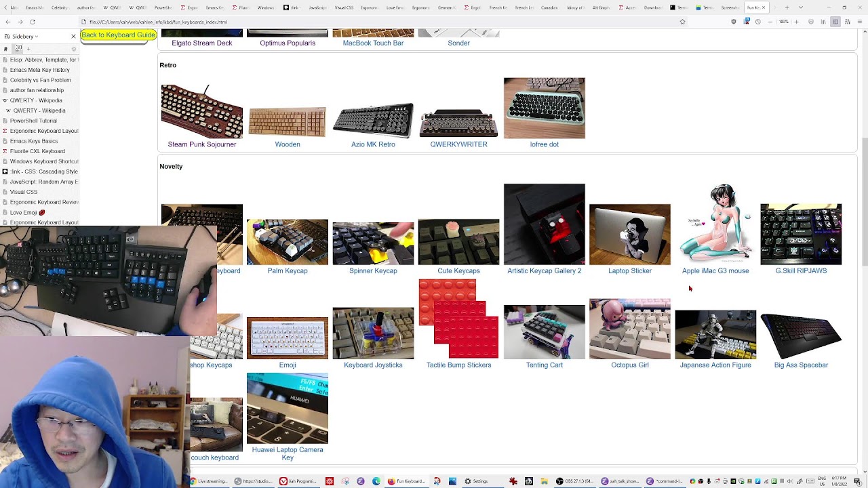This screenshot has width=868, height=488.
Task: Click Steam Punk Sojourner keyboard thumbnail
Action: (202, 111)
